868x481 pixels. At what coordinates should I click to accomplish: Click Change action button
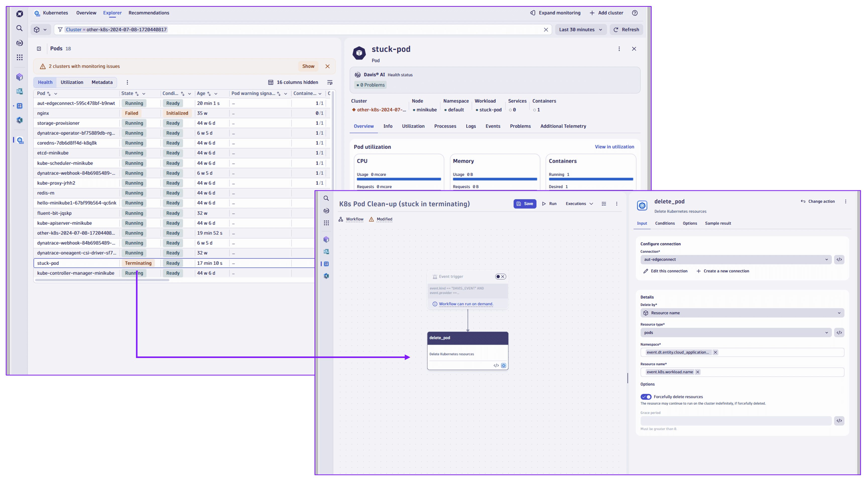point(818,202)
